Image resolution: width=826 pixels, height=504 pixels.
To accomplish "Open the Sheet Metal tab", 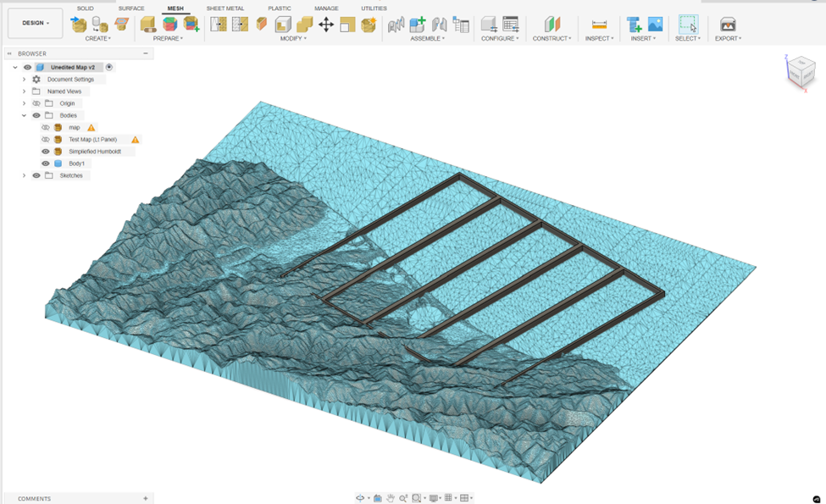I will (x=225, y=8).
